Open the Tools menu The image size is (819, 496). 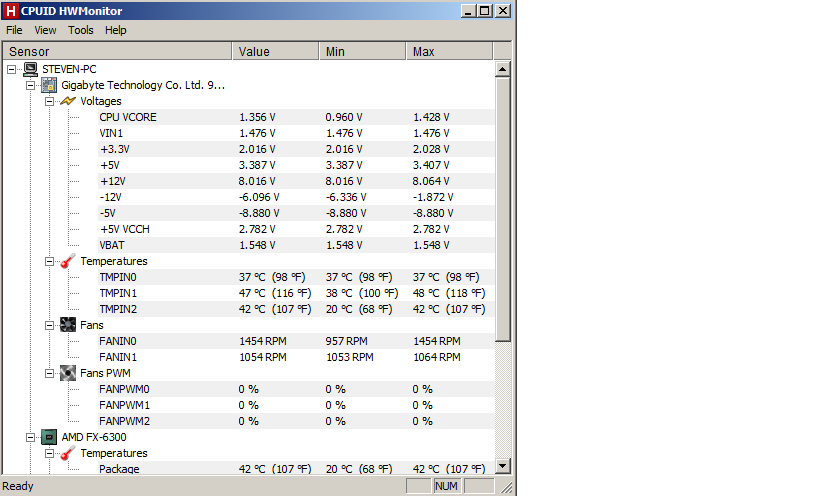80,30
